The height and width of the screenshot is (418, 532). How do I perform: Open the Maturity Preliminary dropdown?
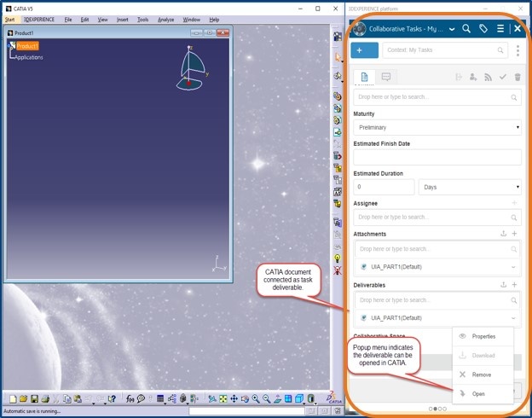[x=437, y=127]
